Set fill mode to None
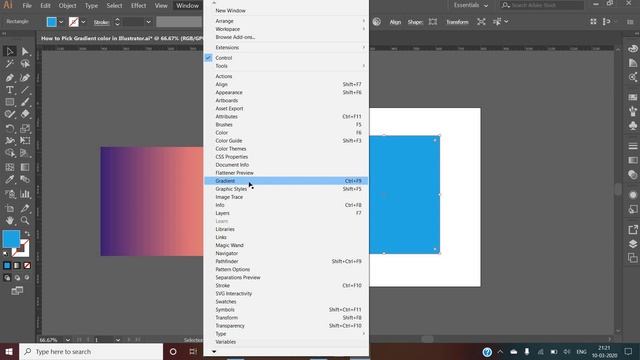640x360 pixels. (x=27, y=265)
